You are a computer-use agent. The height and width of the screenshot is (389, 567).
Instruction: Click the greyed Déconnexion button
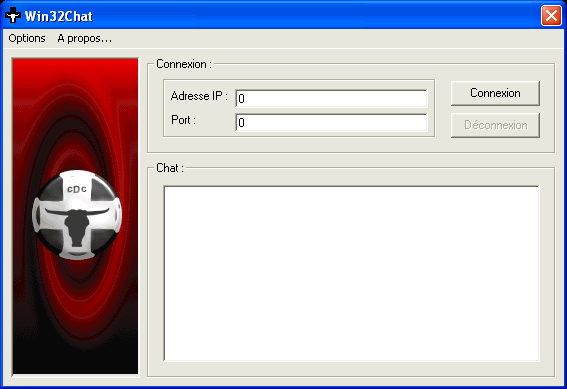[495, 125]
